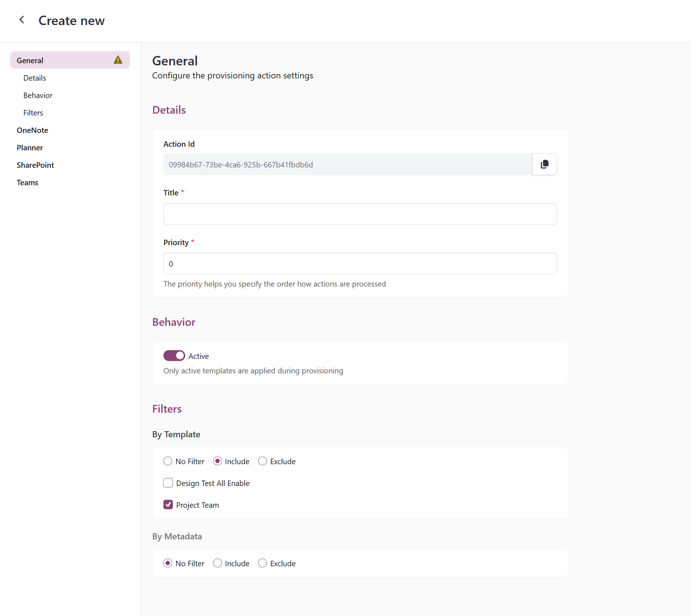Select Exclude under By Metadata
Screen dimensions: 691x616
[x=262, y=563]
